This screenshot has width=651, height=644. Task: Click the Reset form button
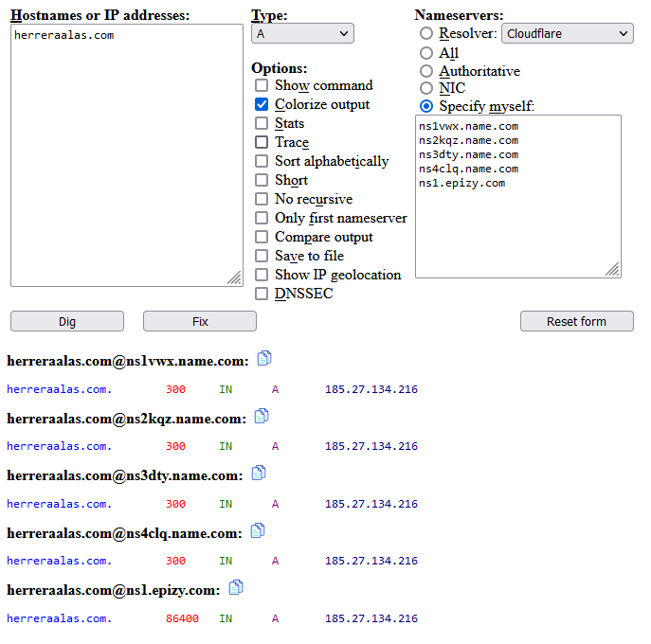576,321
